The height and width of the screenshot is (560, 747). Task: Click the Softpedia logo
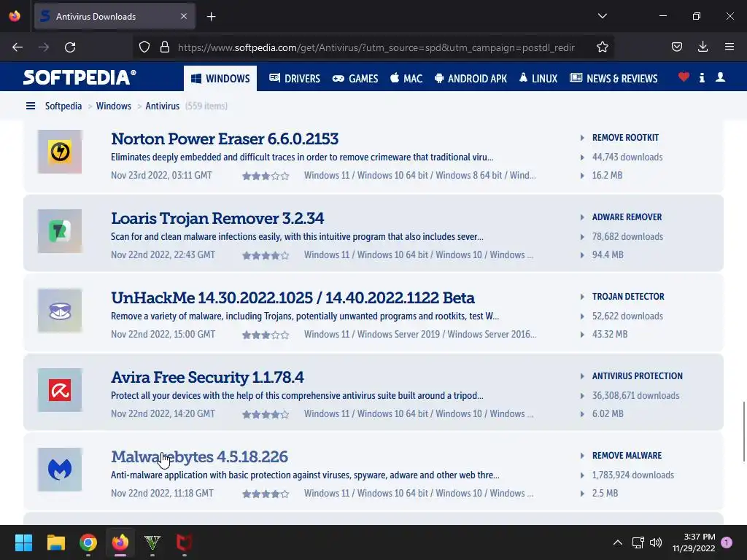pos(80,77)
